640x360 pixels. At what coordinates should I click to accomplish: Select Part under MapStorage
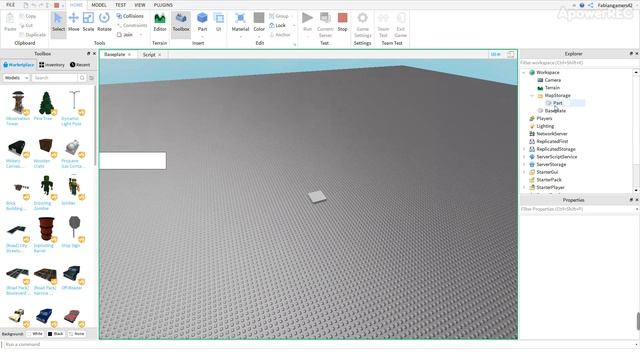pyautogui.click(x=558, y=103)
